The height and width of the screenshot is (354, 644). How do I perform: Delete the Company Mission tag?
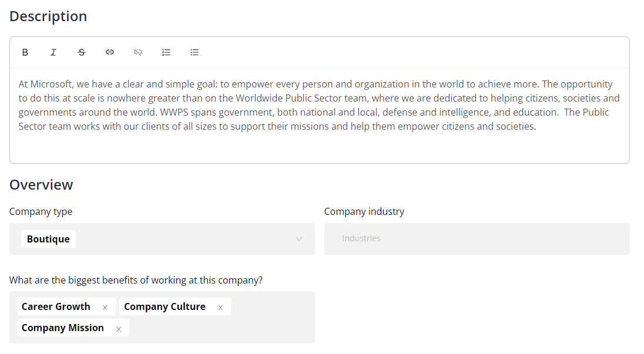[119, 329]
